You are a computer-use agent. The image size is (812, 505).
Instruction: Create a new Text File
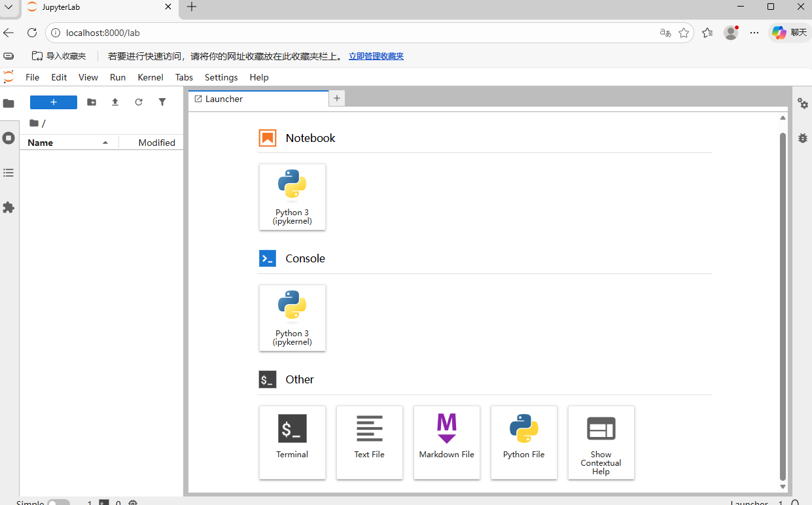tap(369, 442)
